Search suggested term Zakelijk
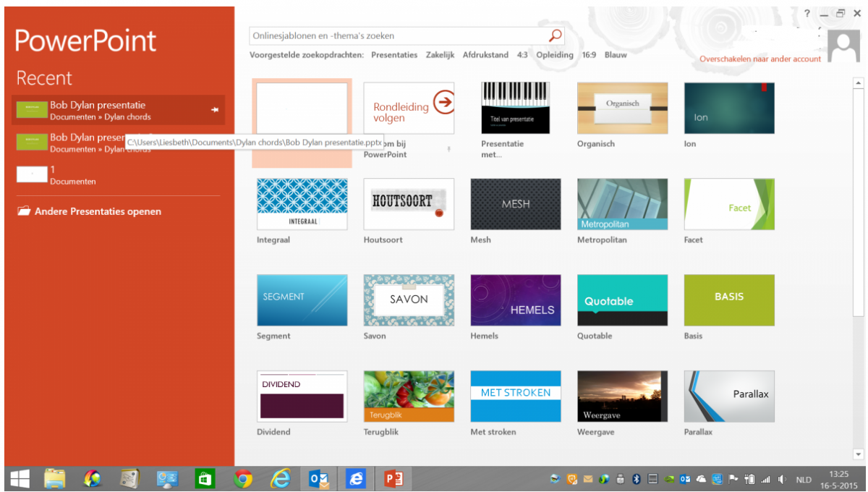Screen dimensions: 868x492 [x=441, y=55]
